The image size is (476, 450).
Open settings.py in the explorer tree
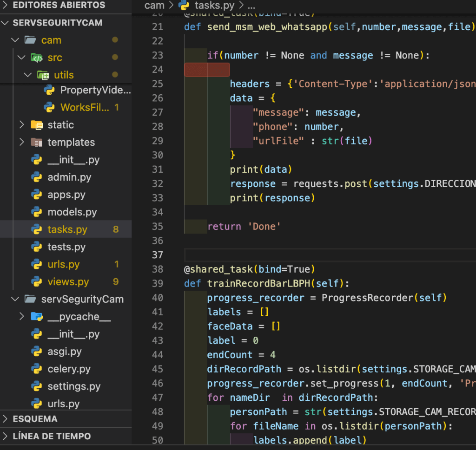tap(74, 386)
